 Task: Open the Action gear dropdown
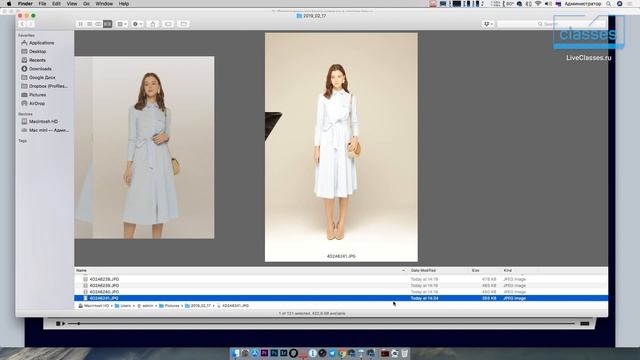pos(138,24)
